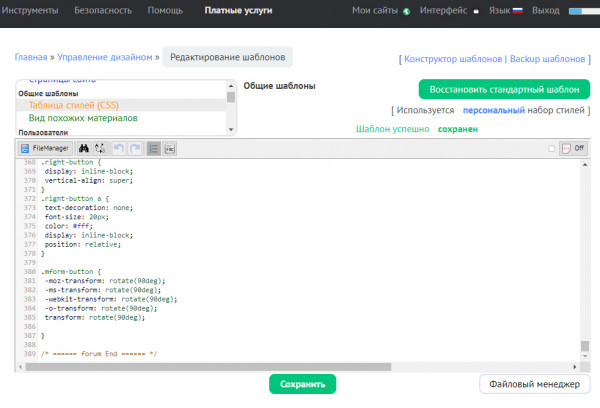Click the Редактирование шаблонов breadcrumb
Image resolution: width=600 pixels, height=408 pixels.
pos(228,57)
